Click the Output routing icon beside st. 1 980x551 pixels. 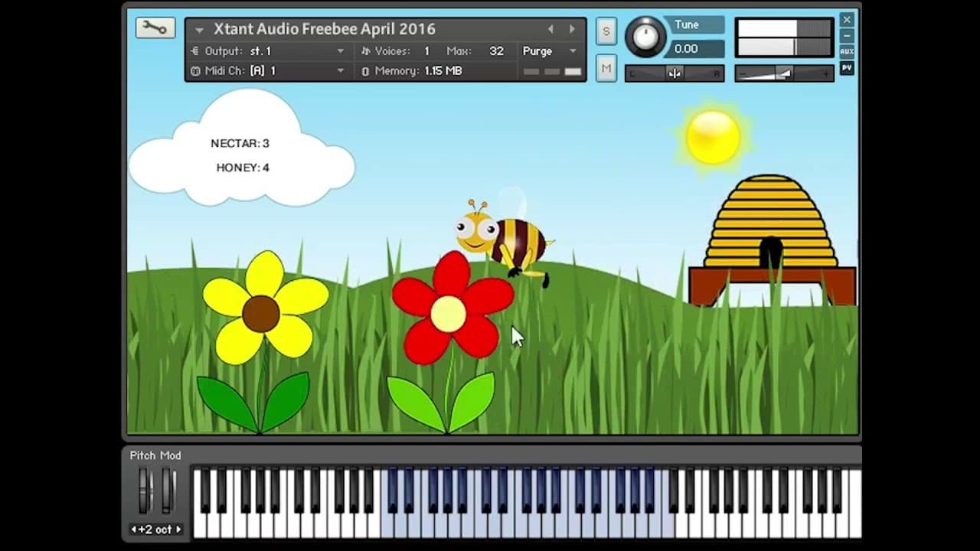[x=197, y=51]
